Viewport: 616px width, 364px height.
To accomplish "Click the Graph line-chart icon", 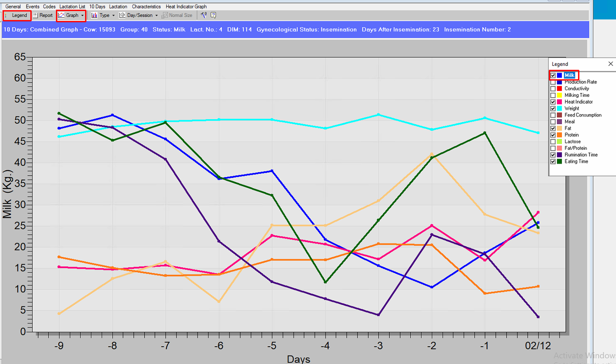I will tap(61, 16).
